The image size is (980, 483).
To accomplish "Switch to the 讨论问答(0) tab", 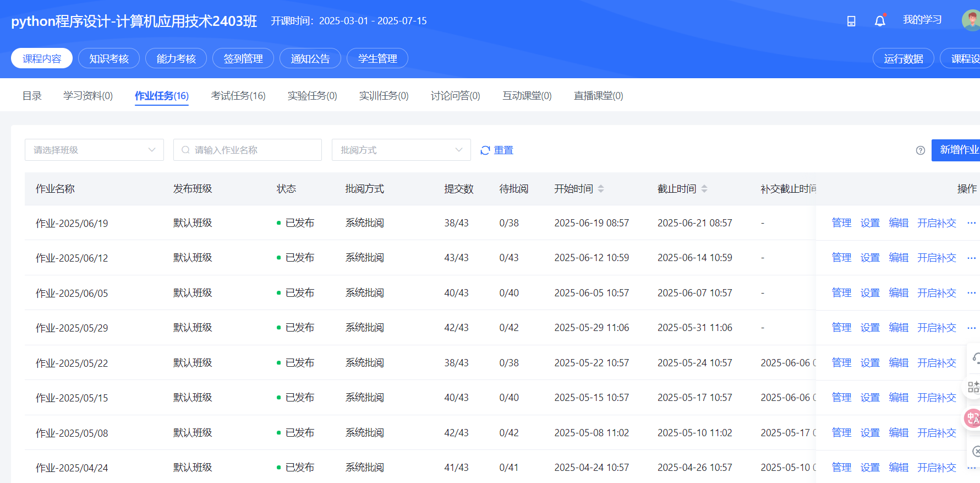I will click(x=456, y=96).
